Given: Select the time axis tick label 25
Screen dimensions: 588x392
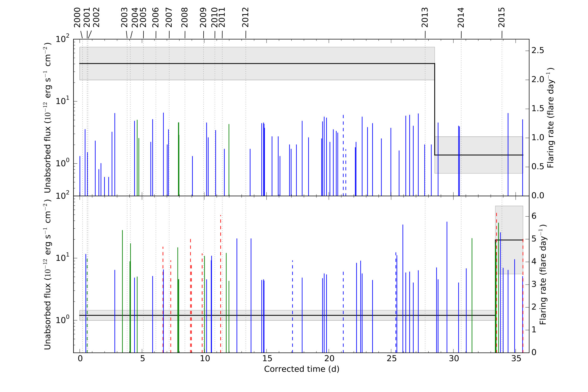Looking at the screenshot, I should click(x=391, y=359).
